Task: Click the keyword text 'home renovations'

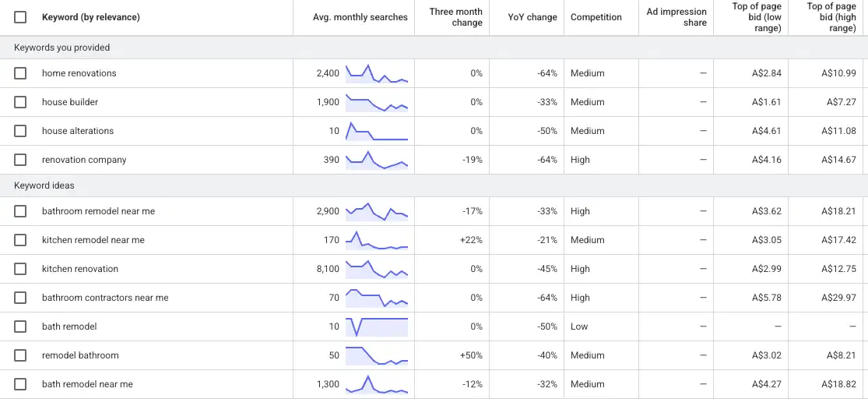Action: [79, 73]
